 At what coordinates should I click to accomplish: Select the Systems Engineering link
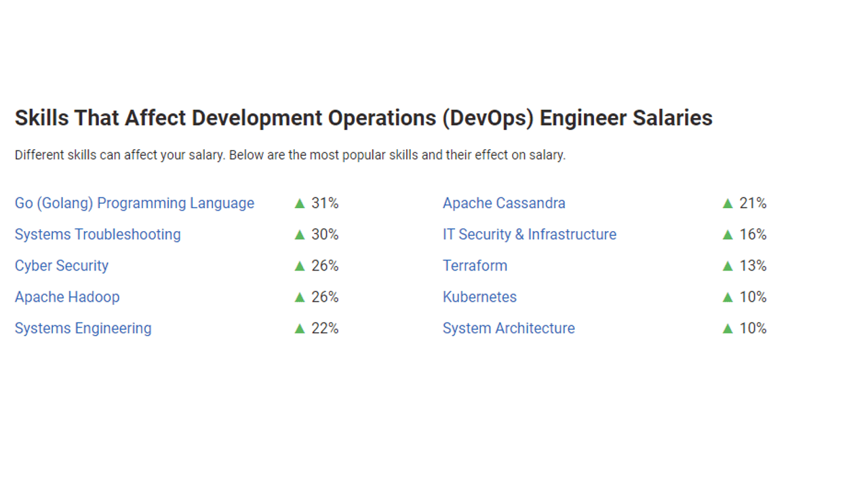83,328
